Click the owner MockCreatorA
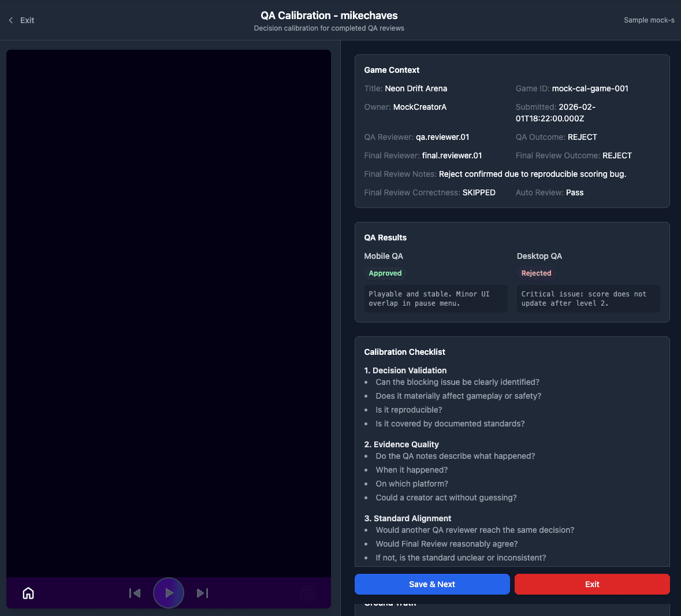This screenshot has width=681, height=616. click(x=419, y=107)
